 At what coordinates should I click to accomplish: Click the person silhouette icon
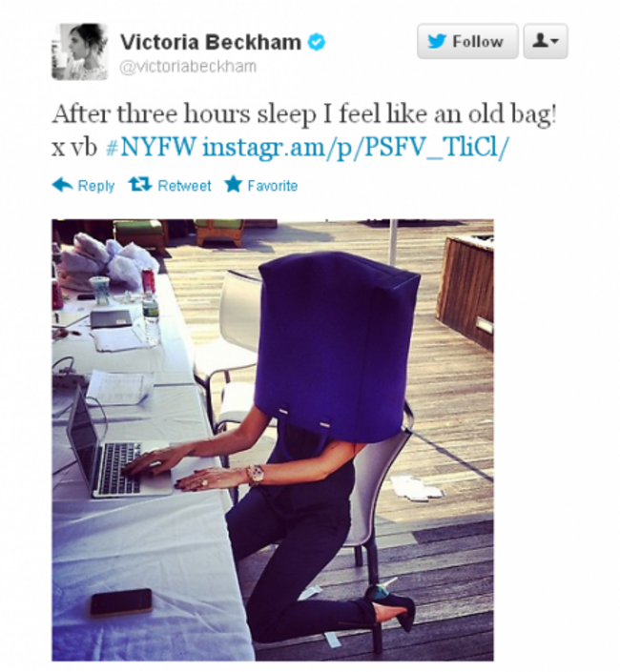pos(541,40)
